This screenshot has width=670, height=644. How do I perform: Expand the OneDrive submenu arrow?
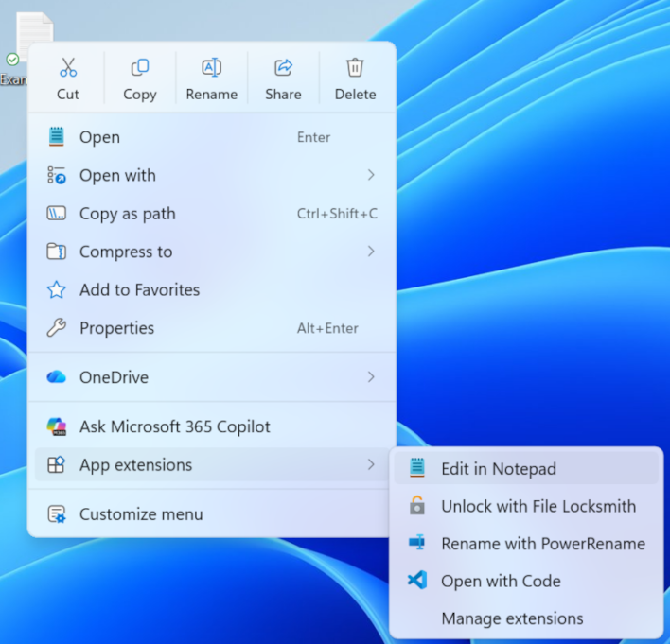click(371, 377)
